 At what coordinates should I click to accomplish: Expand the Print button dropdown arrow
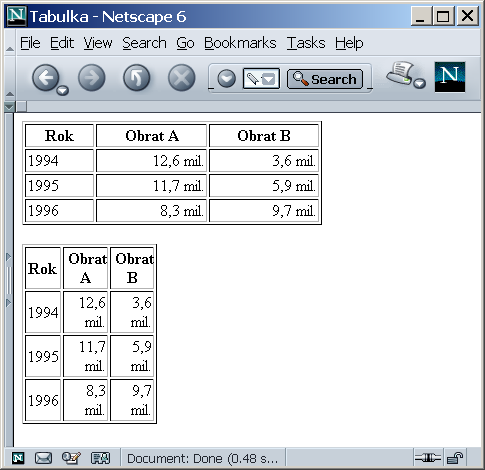420,83
